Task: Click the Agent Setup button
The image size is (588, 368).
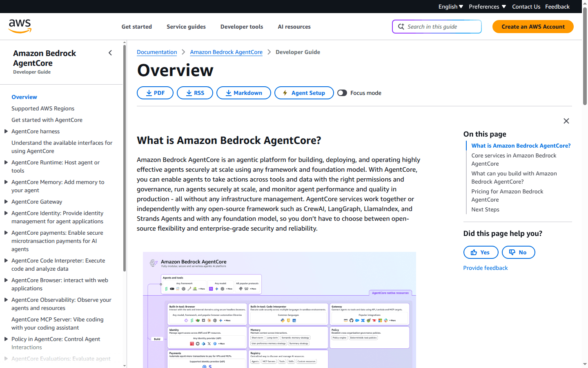Action: click(304, 93)
